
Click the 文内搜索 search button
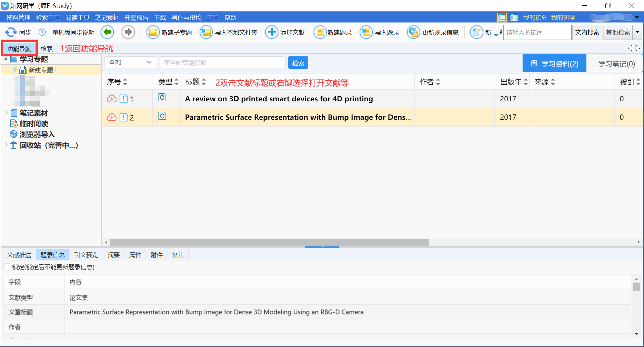(587, 32)
